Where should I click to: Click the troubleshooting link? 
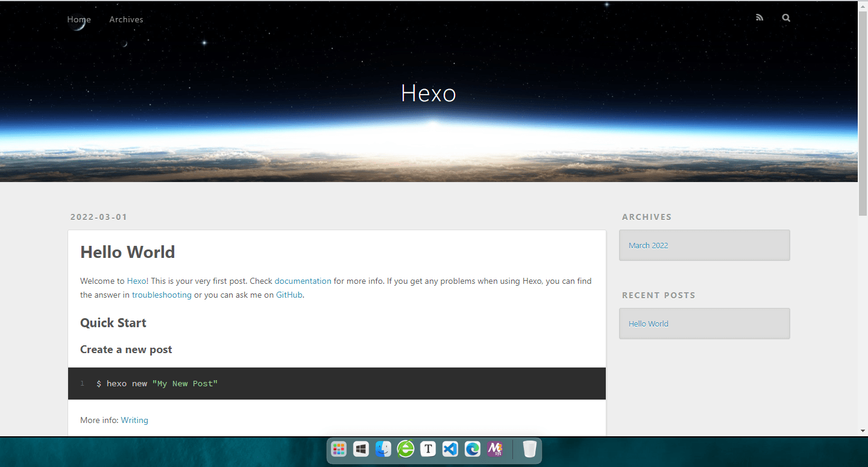pyautogui.click(x=162, y=295)
